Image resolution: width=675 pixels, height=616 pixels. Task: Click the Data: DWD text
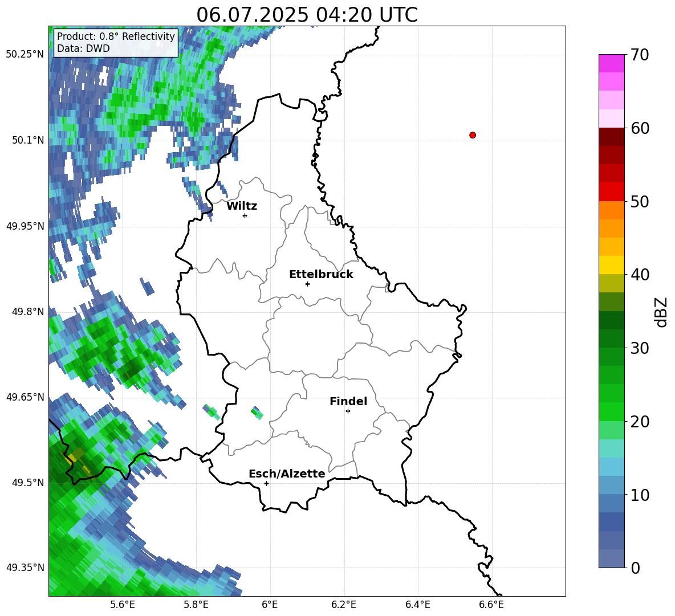tap(83, 48)
